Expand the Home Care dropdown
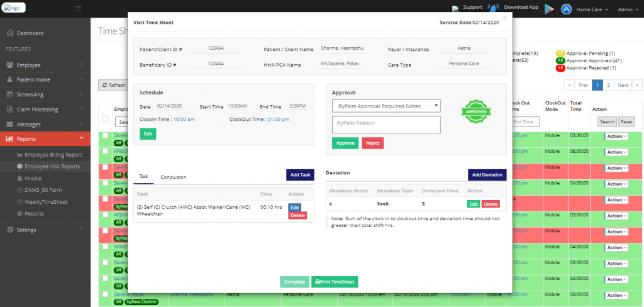 592,9
